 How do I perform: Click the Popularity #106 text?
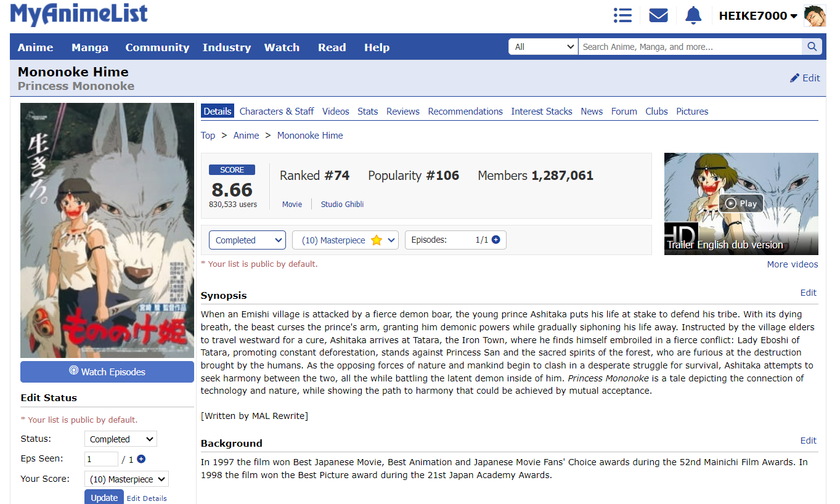tap(414, 176)
